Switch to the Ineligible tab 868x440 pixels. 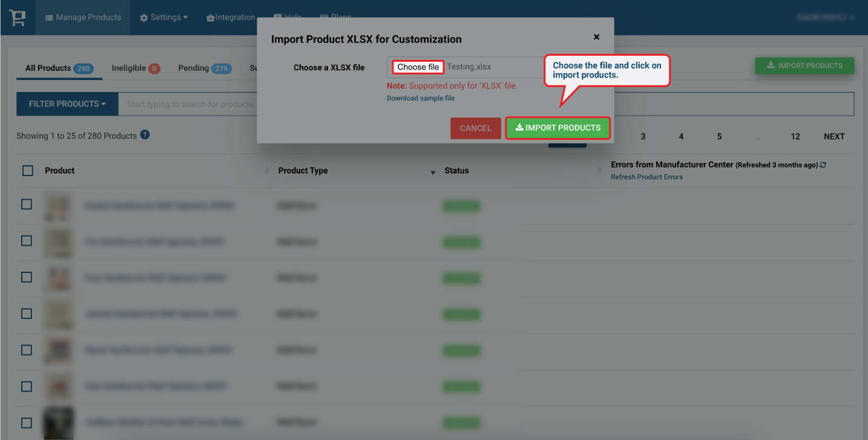[x=136, y=68]
